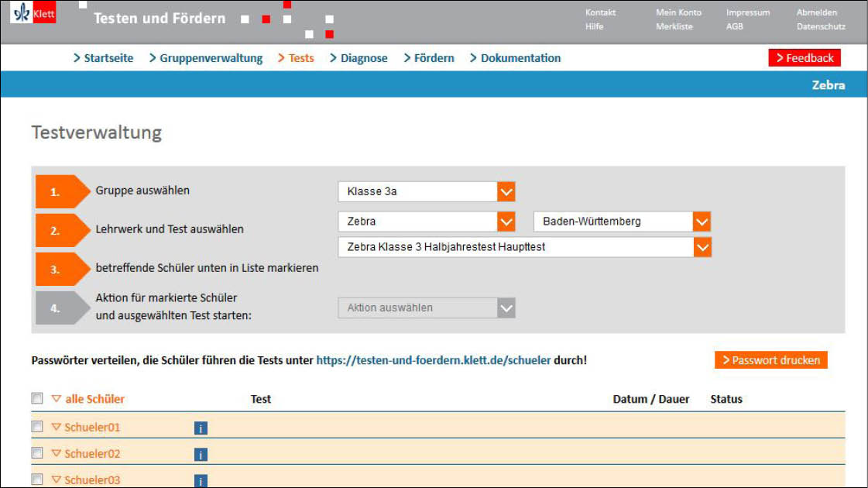Screen dimensions: 868x488
Task: Open the Zebra Lehrwerk dropdown
Action: pyautogui.click(x=426, y=222)
